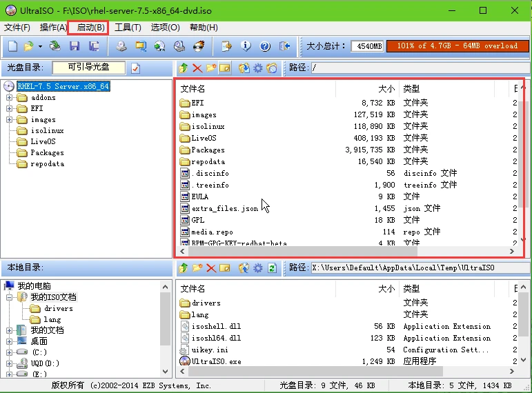Open the 工具(T) menu

pyautogui.click(x=128, y=28)
